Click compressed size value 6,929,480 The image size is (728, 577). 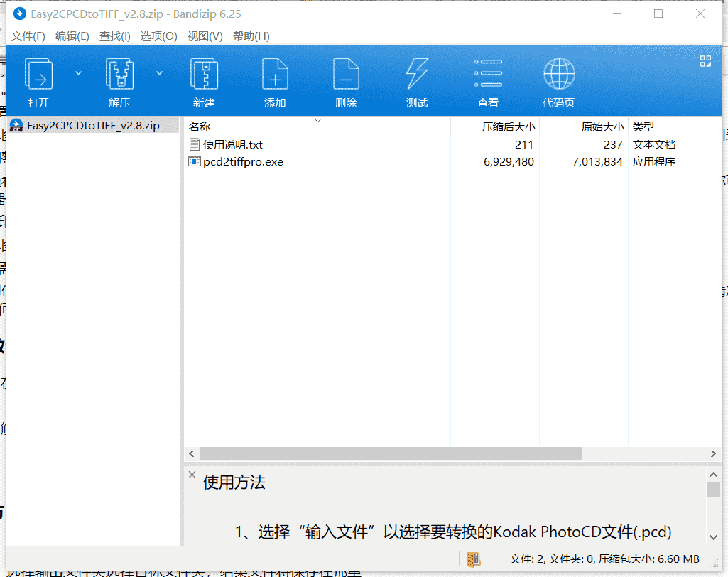[x=509, y=162]
